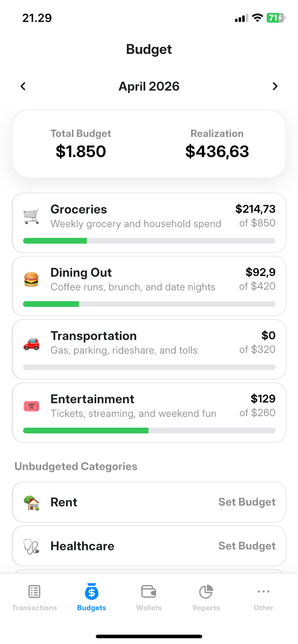Tap the burger Dining Out icon
This screenshot has width=298, height=644.
point(31,279)
